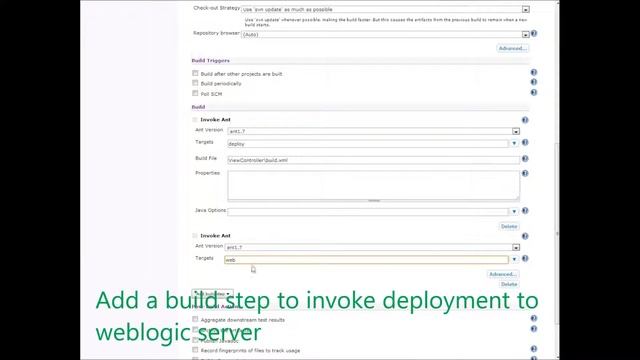
Task: Delete the first Invoke Ant step
Action: (x=509, y=227)
